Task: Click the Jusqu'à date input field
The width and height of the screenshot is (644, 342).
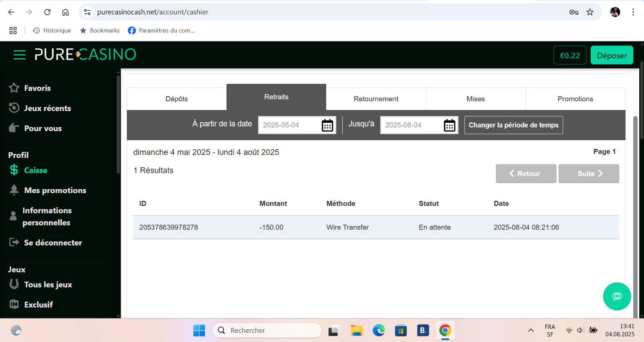Action: point(411,125)
